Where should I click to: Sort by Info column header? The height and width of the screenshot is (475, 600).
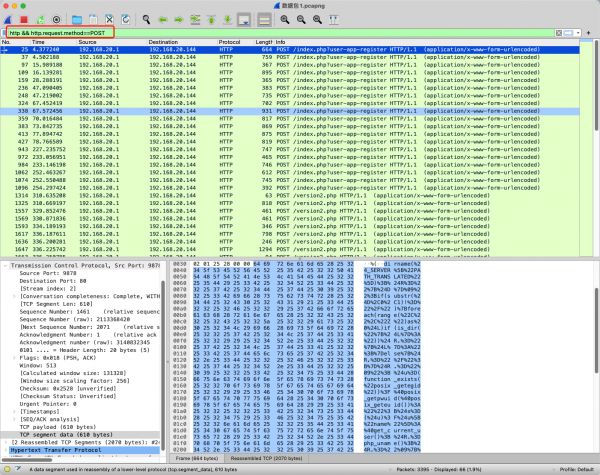[280, 42]
